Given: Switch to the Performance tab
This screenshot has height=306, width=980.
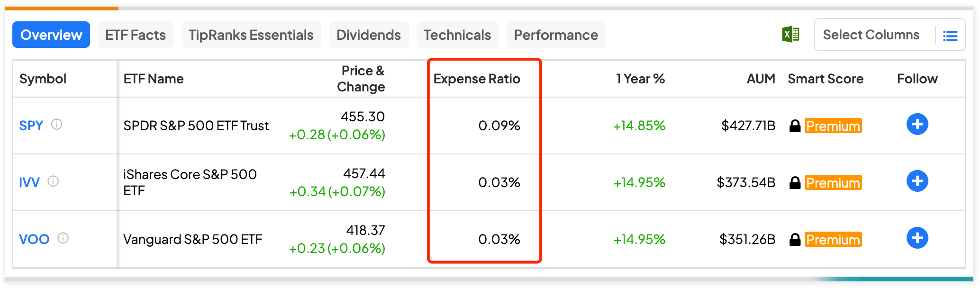Looking at the screenshot, I should pyautogui.click(x=556, y=35).
